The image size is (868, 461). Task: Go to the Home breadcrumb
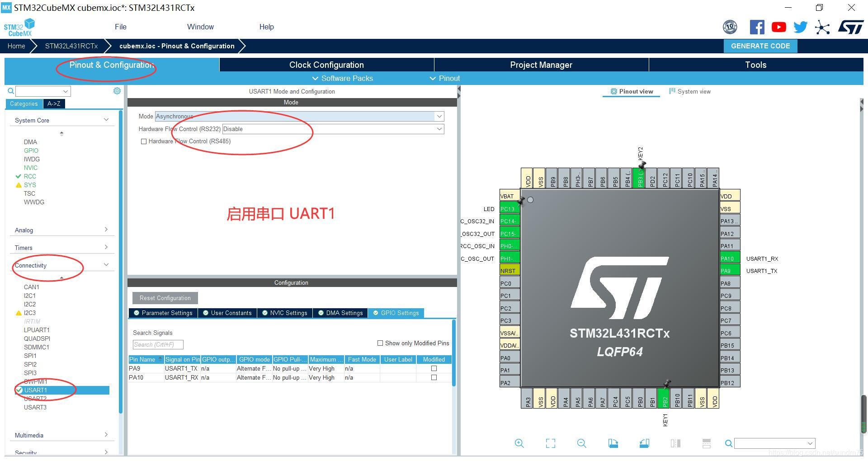[16, 46]
